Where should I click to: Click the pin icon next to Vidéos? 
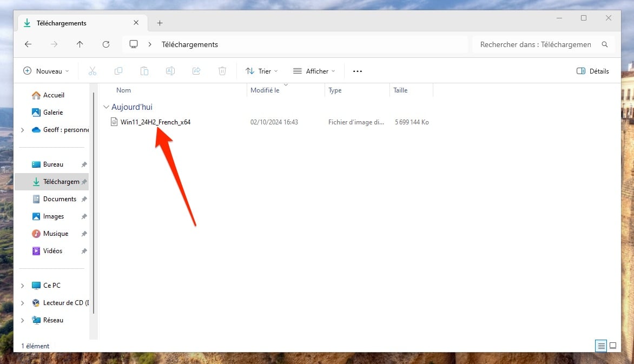pyautogui.click(x=84, y=251)
